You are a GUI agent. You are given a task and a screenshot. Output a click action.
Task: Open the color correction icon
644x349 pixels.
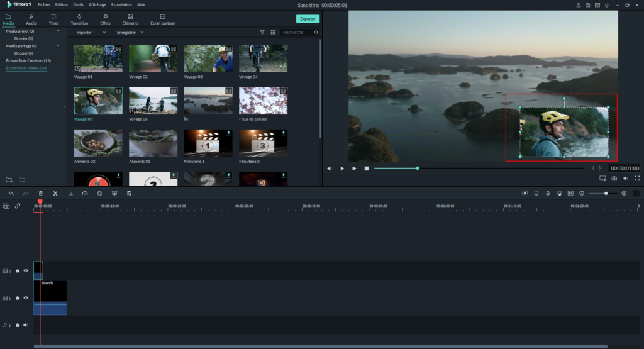click(99, 194)
